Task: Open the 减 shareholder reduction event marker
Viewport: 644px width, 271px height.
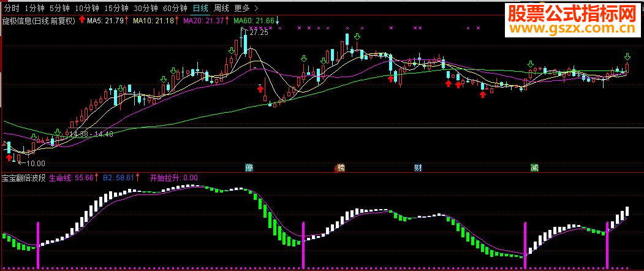Action: 534,168
